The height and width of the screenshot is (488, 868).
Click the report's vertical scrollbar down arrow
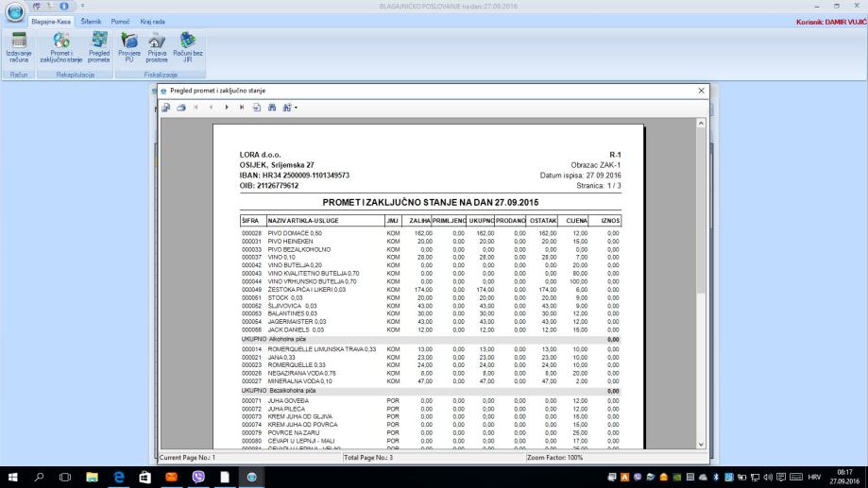pos(702,444)
